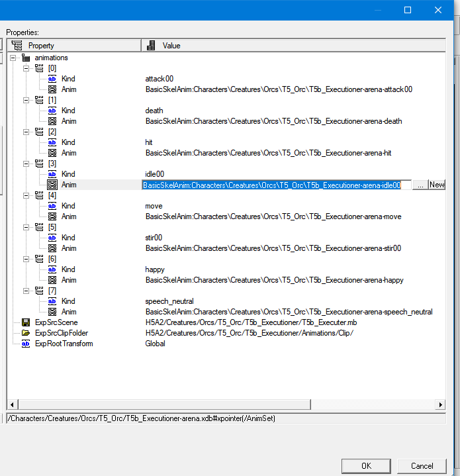460x476 pixels.
Task: Click the link icon for stir00 Anim
Action: tap(52, 248)
